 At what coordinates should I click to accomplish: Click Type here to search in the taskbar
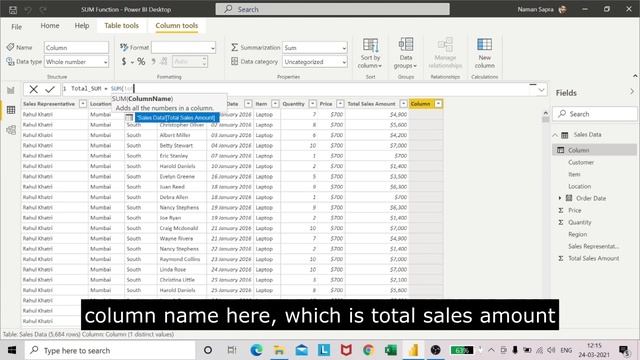(111, 350)
